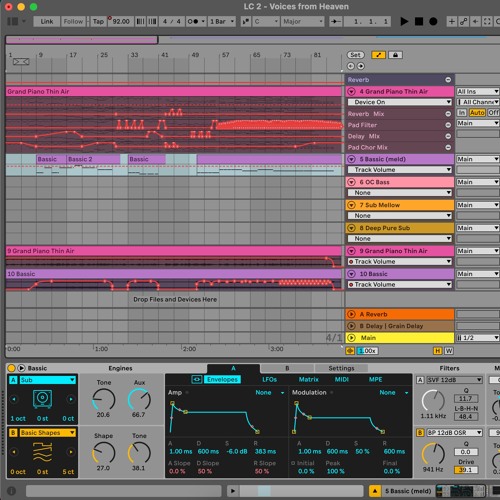
Task: Switch to the A engine tab
Action: (233, 368)
